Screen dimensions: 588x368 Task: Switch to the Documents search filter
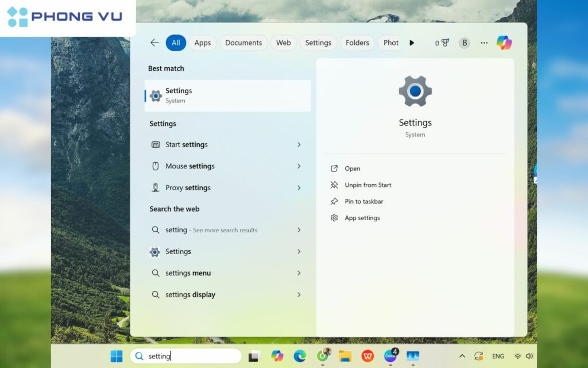point(243,43)
